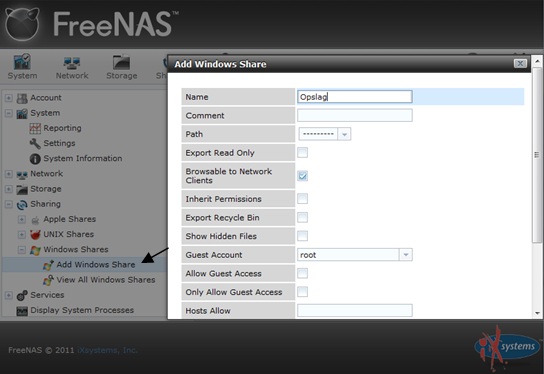Click the System Information icon
Viewport: 544px width, 374px height.
35,159
